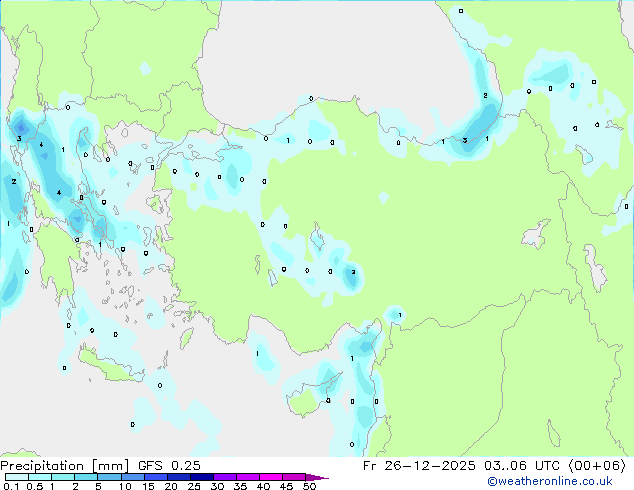Screen dimensions: 634x490
Task: Click the '03..06 UTC' time range text
Action: pyautogui.click(x=522, y=466)
